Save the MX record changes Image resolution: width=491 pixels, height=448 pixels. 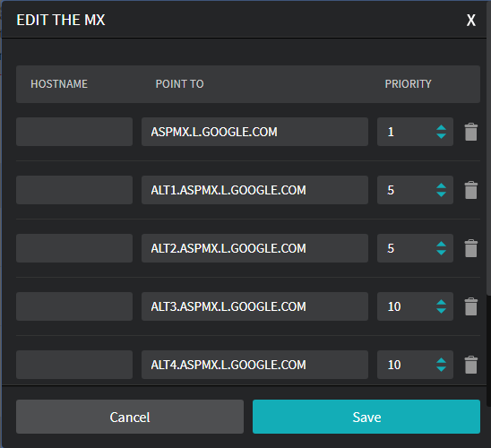366,417
